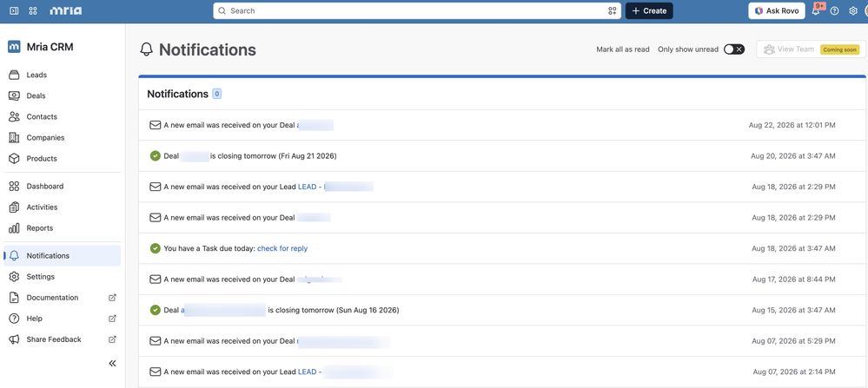Viewport: 868px width, 388px height.
Task: Open the notifications bell with 9+ badge
Action: (816, 10)
